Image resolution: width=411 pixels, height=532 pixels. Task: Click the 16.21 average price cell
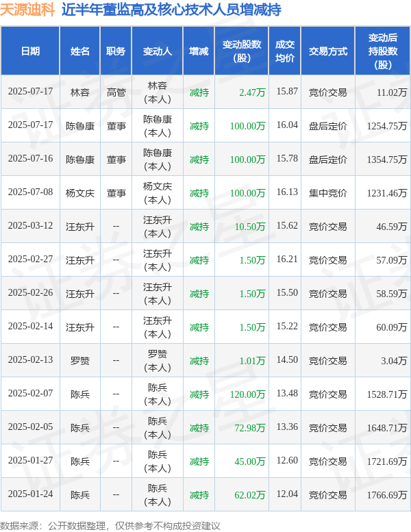[x=287, y=259]
